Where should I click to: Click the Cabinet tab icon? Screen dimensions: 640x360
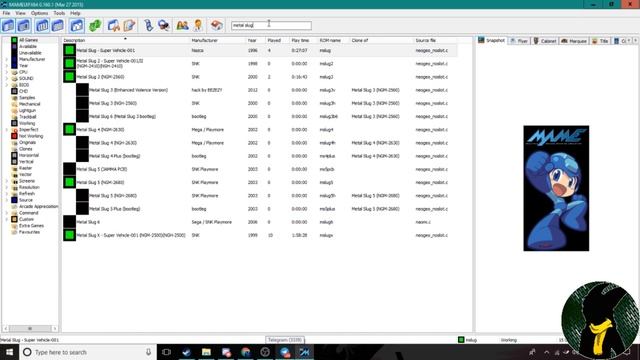tap(536, 41)
